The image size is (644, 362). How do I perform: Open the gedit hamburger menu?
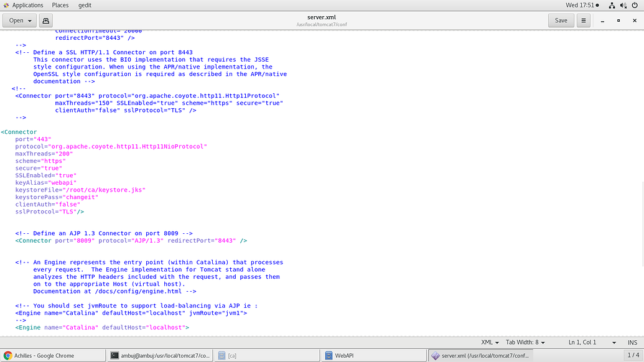pos(583,21)
